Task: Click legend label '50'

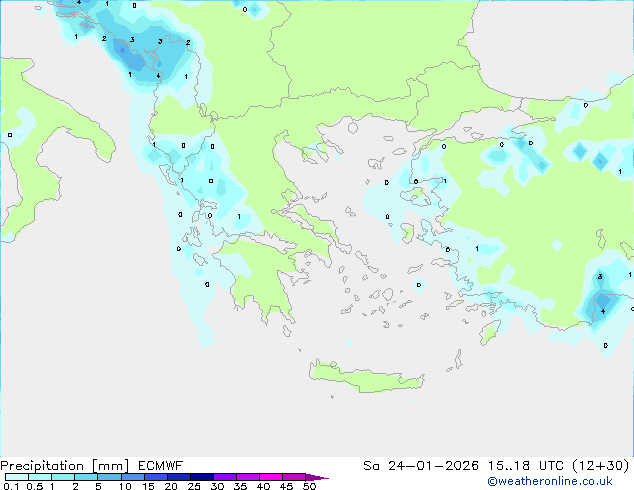Action: tap(309, 486)
